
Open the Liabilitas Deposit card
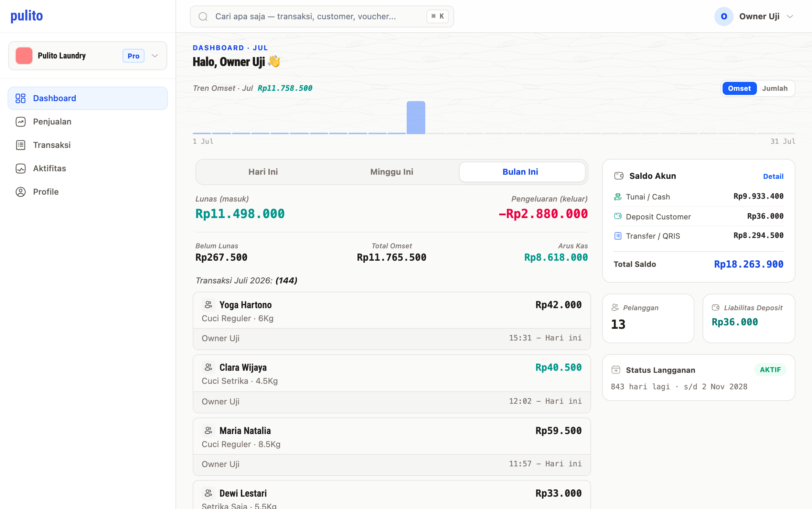click(749, 318)
